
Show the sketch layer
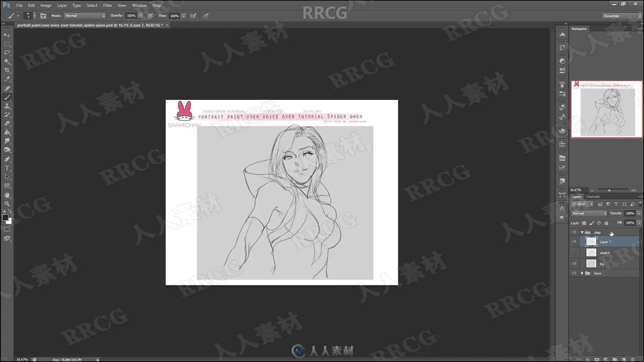click(x=574, y=253)
